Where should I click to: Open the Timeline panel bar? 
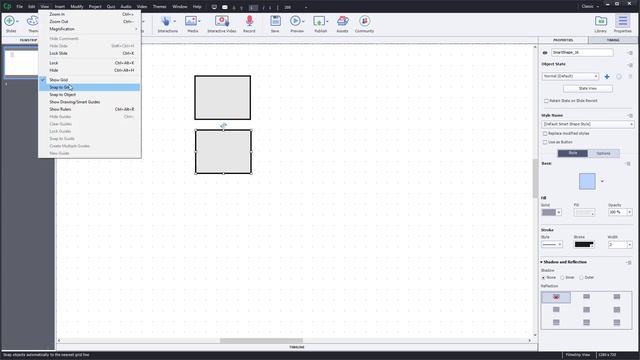(x=297, y=347)
